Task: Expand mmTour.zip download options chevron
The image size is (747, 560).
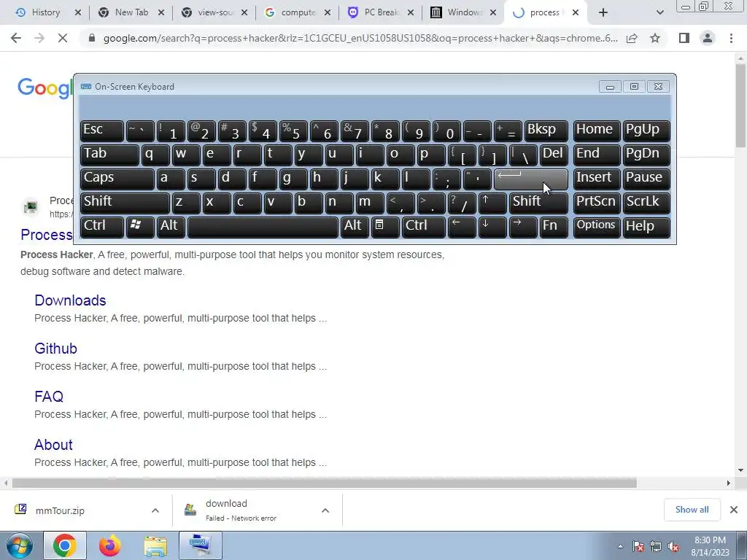Action: click(155, 510)
